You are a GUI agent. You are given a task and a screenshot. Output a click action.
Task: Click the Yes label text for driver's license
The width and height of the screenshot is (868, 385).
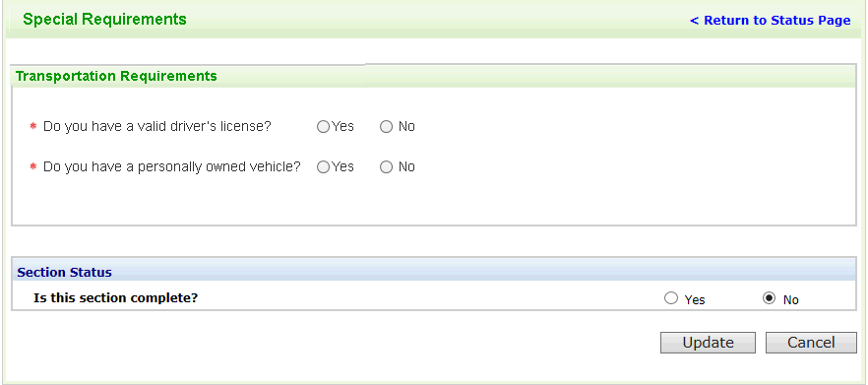point(343,127)
